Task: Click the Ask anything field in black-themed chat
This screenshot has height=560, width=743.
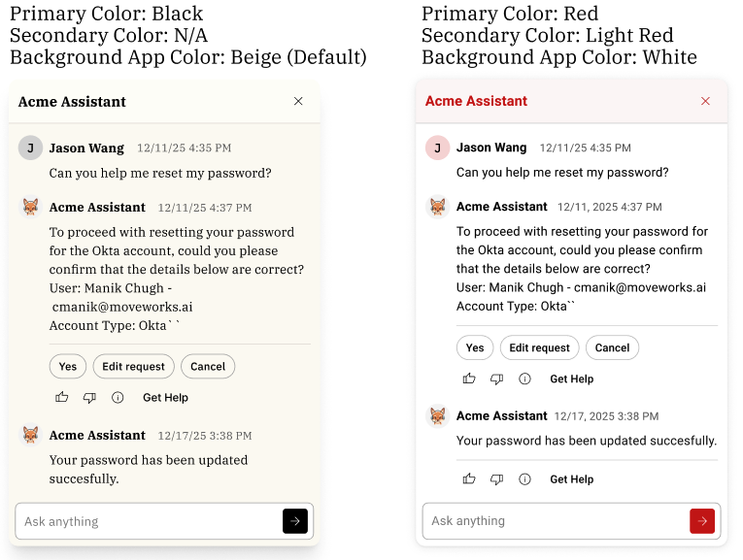Action: pyautogui.click(x=146, y=521)
